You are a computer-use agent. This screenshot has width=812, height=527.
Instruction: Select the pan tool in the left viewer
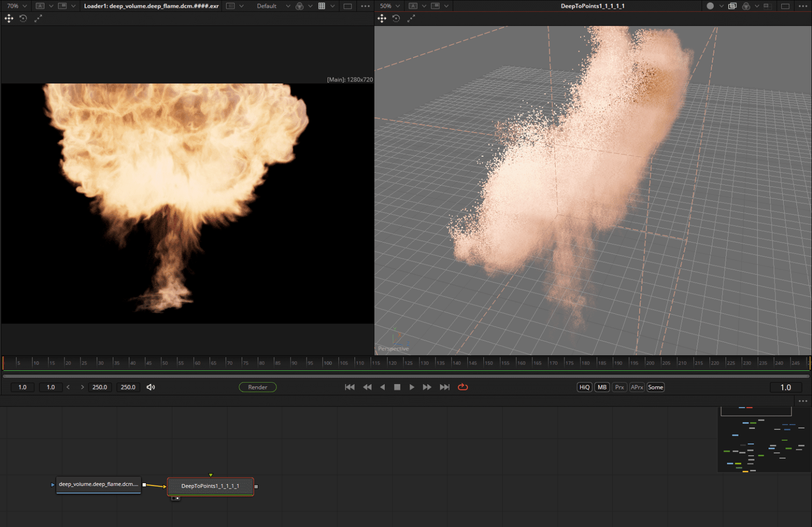tap(8, 19)
